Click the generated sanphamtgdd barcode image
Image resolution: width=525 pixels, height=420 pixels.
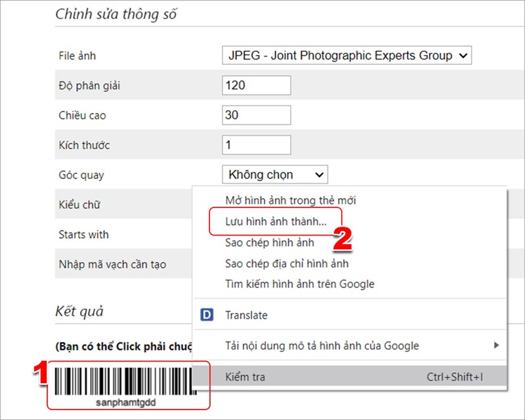pos(123,379)
